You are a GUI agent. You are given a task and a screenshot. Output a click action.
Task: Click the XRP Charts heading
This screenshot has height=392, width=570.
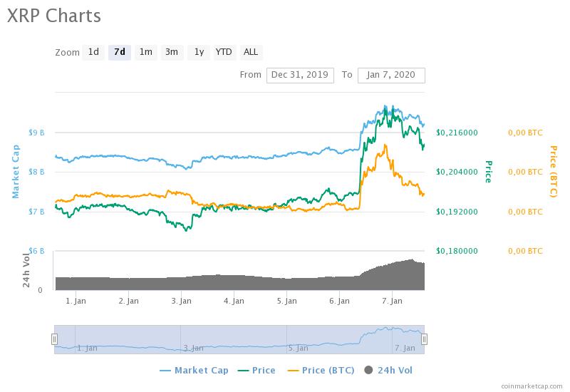[54, 16]
